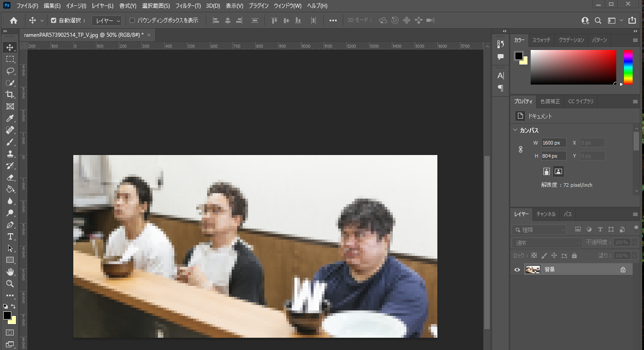Collapse the カンバス section

coord(515,130)
